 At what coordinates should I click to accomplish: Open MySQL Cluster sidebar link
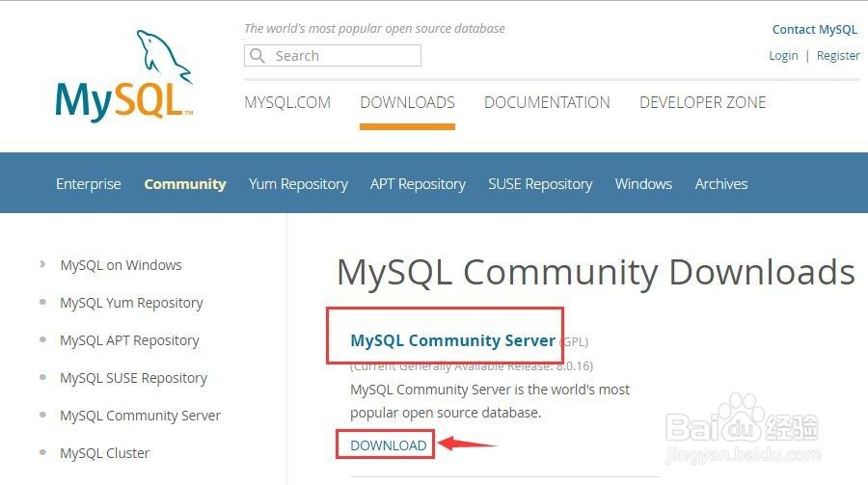pyautogui.click(x=104, y=453)
